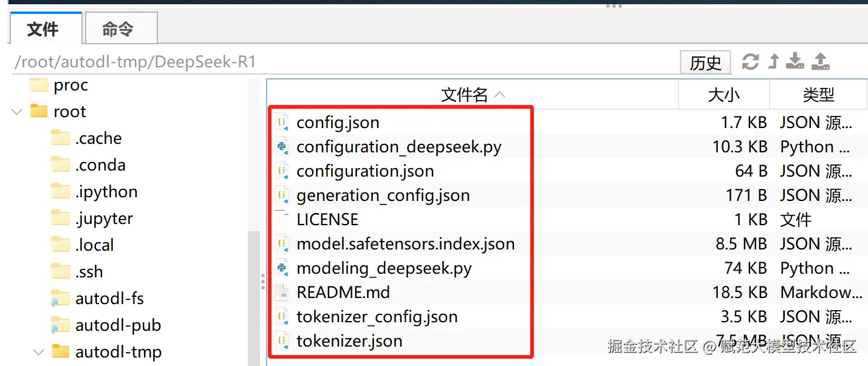Click the .cache folder icon
Viewport: 868px width, 366px height.
tap(61, 138)
